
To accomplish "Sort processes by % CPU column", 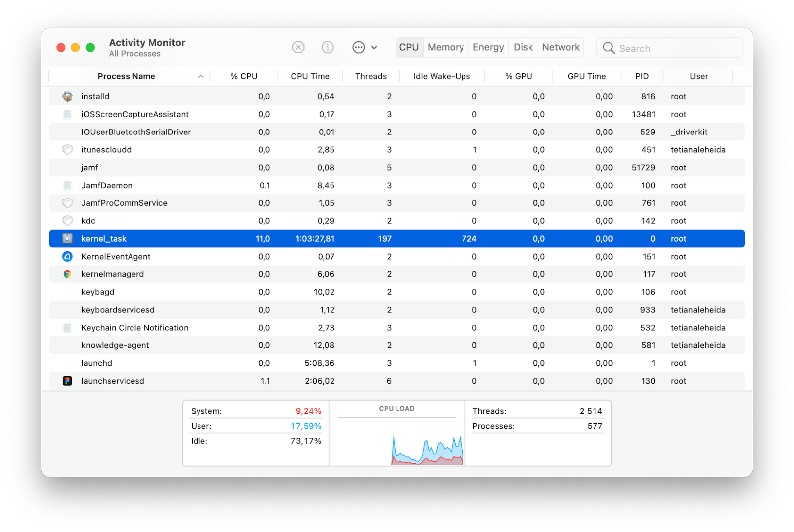I will point(244,76).
